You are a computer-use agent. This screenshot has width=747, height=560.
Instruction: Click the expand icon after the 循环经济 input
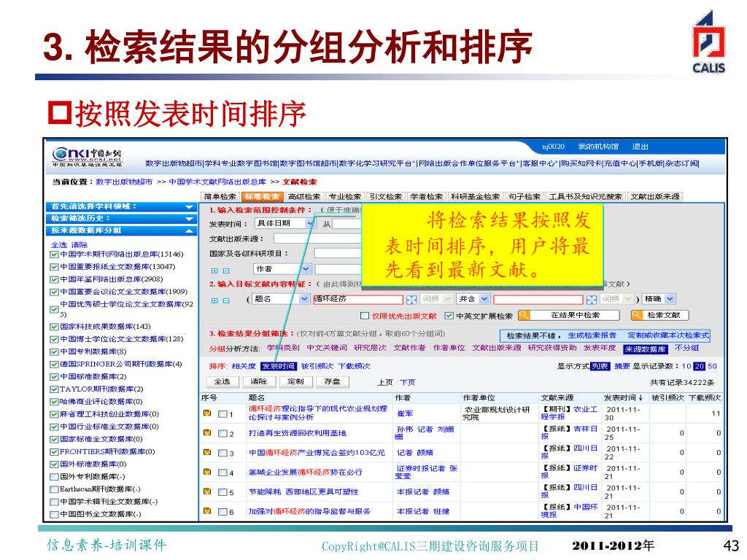pyautogui.click(x=411, y=300)
